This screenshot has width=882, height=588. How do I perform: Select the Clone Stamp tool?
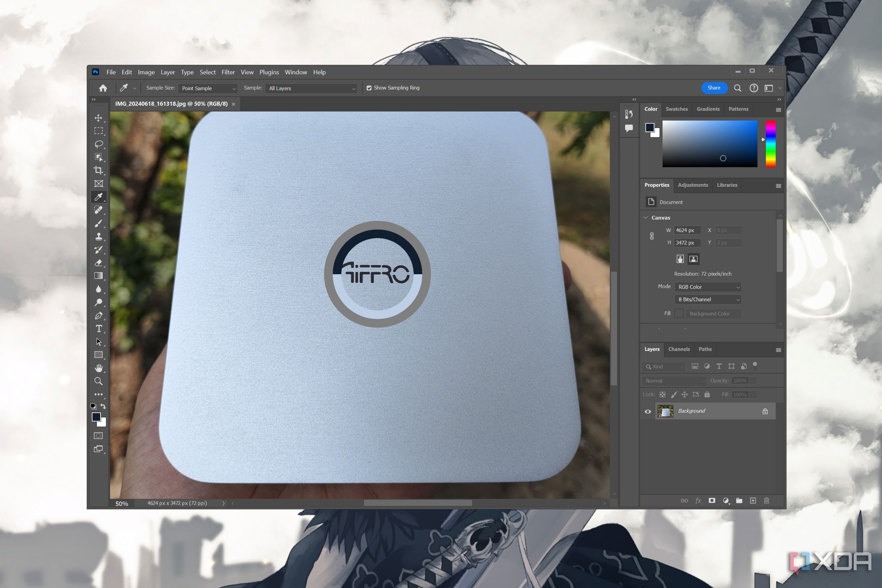tap(98, 237)
